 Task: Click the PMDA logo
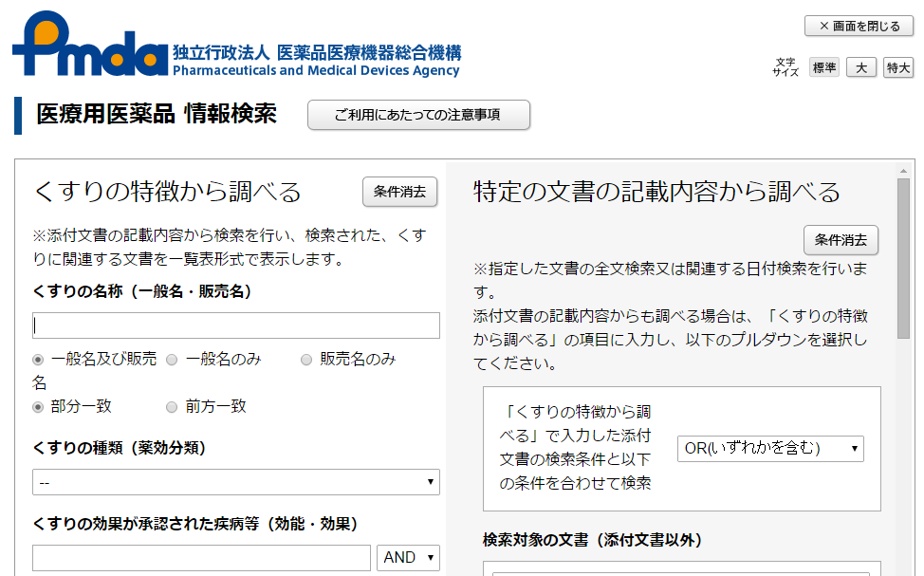(x=90, y=46)
